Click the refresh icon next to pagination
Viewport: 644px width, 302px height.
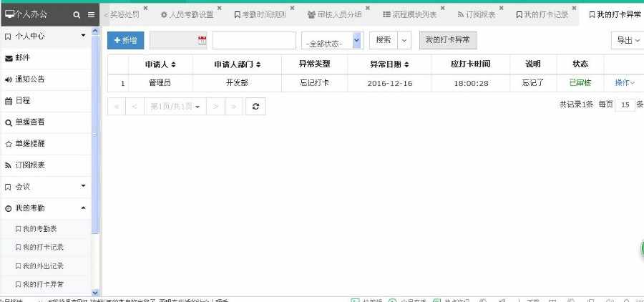click(255, 106)
